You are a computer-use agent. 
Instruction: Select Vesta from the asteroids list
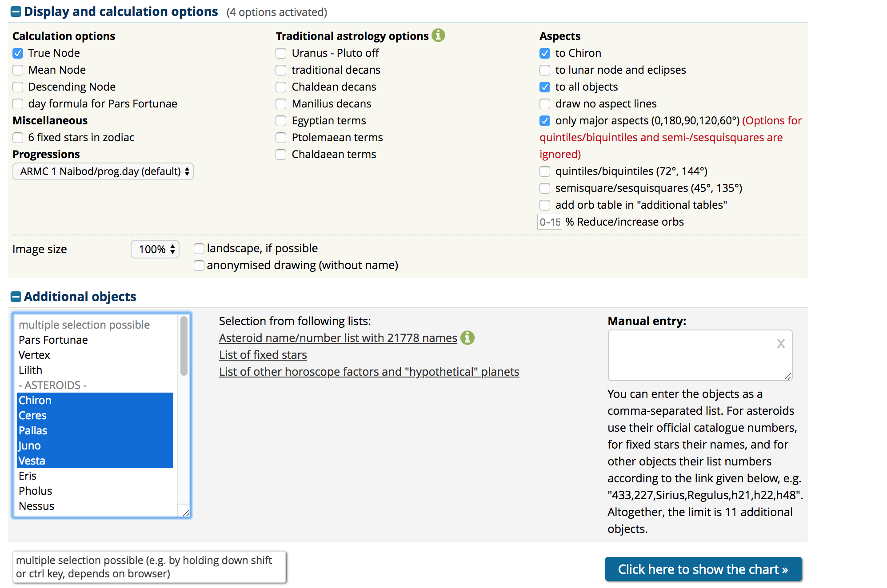[x=94, y=460]
